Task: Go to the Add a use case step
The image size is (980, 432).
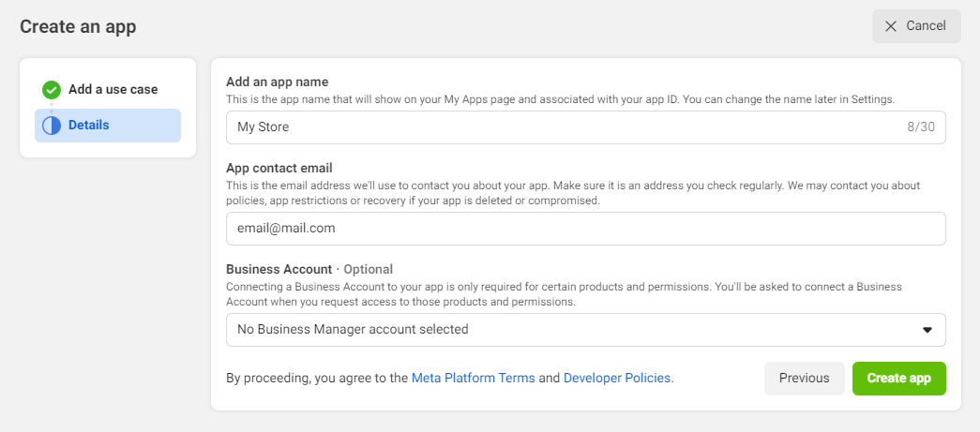Action: pos(113,90)
